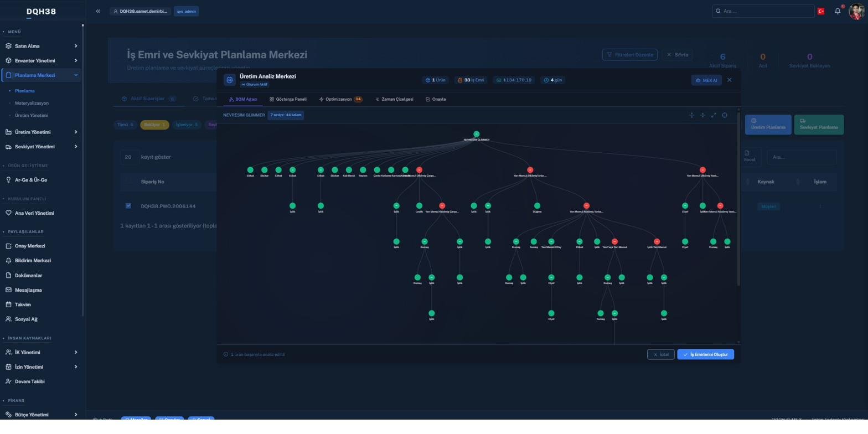Click the Turkish flag language icon
This screenshot has width=868, height=434.
821,11
